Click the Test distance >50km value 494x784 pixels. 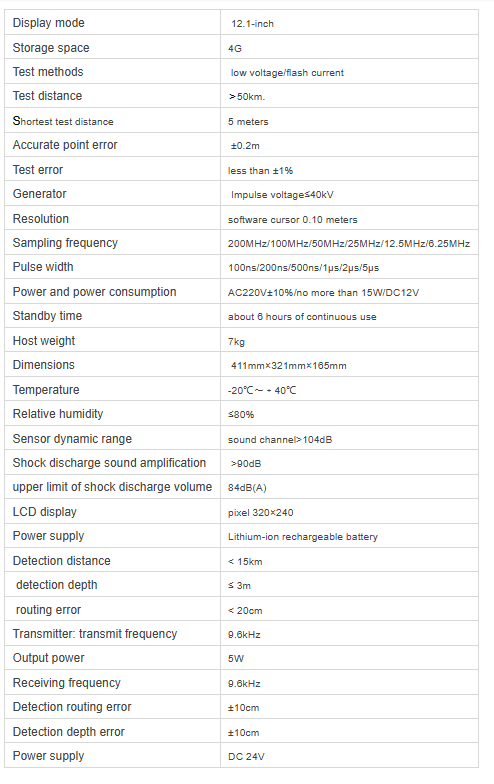click(246, 96)
